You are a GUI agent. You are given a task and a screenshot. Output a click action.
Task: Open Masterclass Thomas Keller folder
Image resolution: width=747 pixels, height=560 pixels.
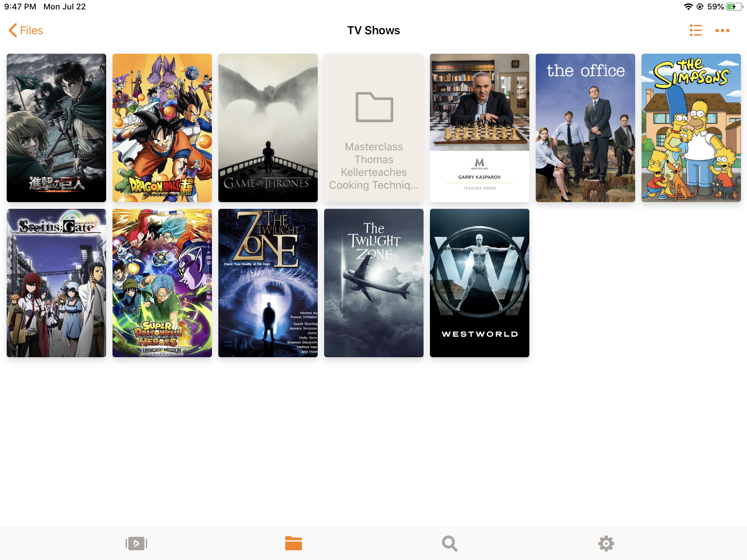(373, 128)
